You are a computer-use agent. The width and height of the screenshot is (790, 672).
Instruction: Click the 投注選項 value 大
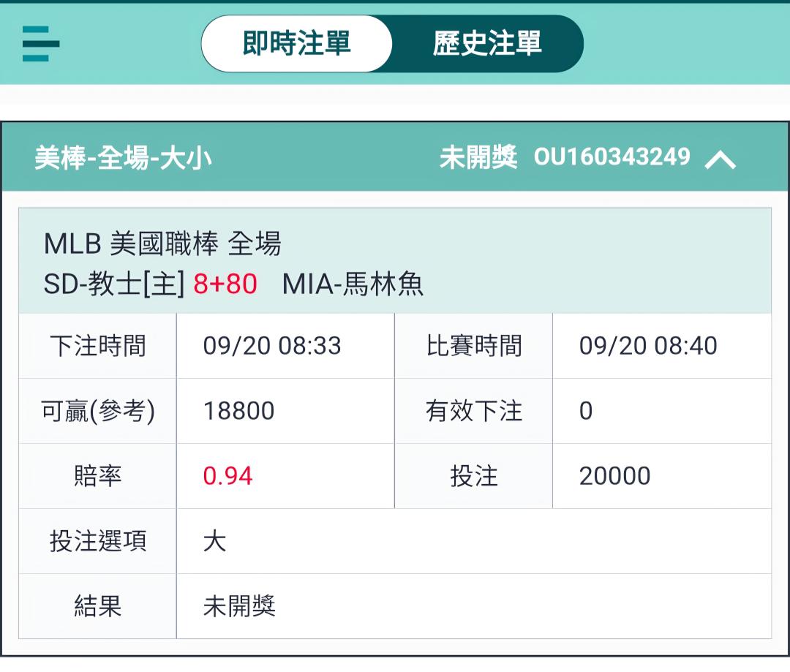pyautogui.click(x=214, y=541)
